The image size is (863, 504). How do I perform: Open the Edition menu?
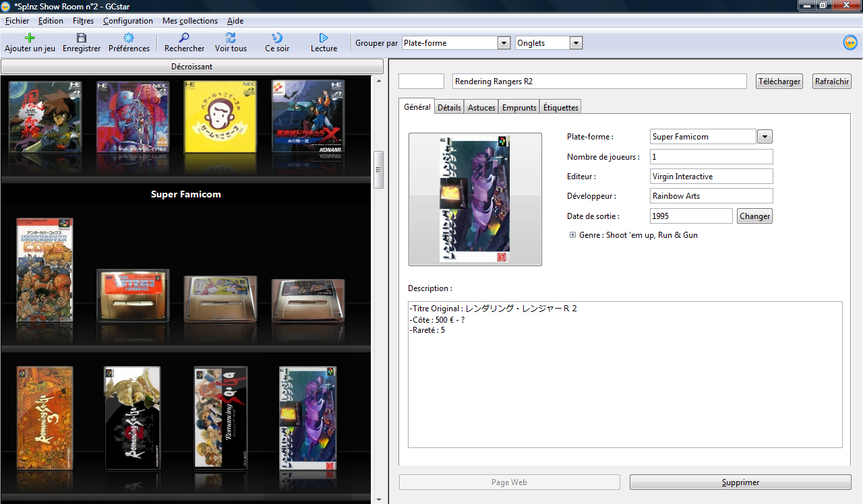click(51, 21)
